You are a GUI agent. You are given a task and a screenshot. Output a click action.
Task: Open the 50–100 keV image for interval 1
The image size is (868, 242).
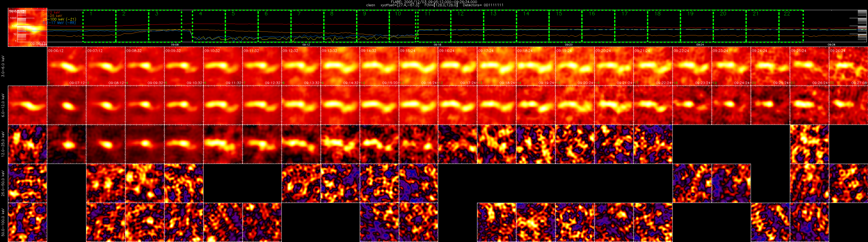28,222
